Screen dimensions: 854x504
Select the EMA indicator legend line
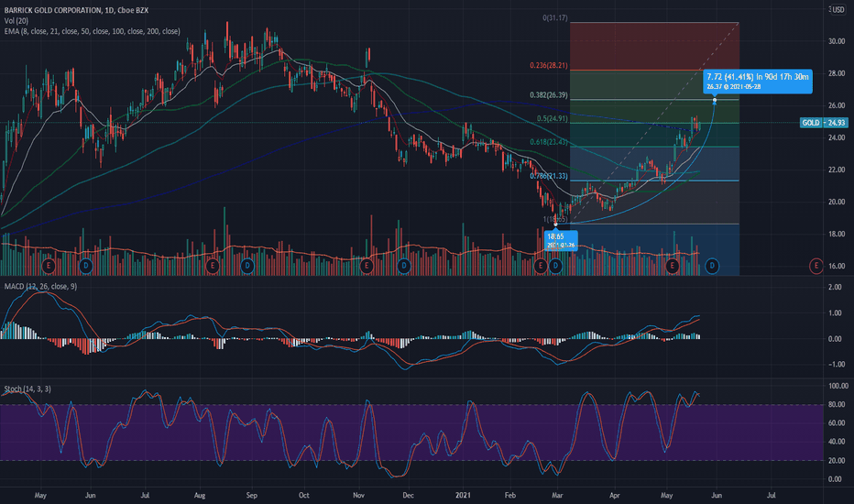pyautogui.click(x=92, y=31)
